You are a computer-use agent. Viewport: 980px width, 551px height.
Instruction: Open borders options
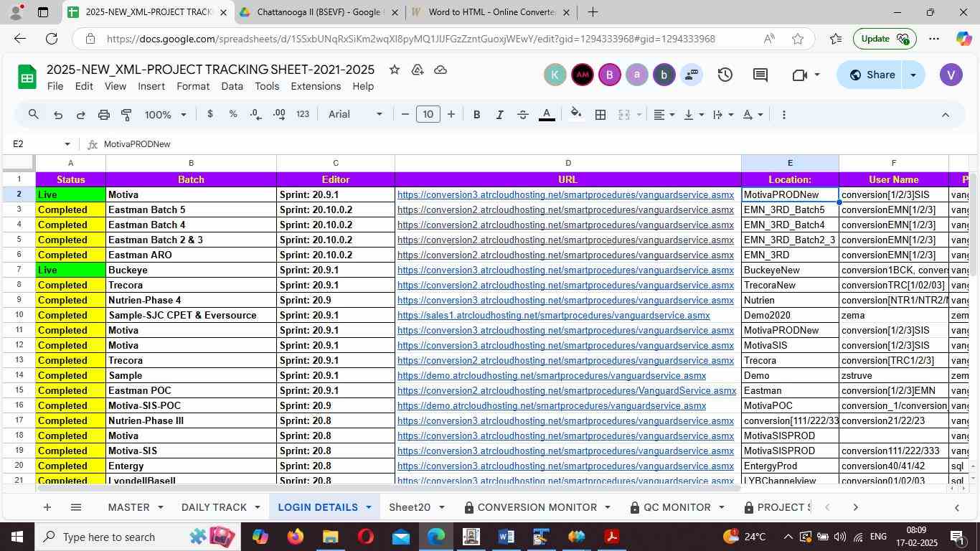600,115
